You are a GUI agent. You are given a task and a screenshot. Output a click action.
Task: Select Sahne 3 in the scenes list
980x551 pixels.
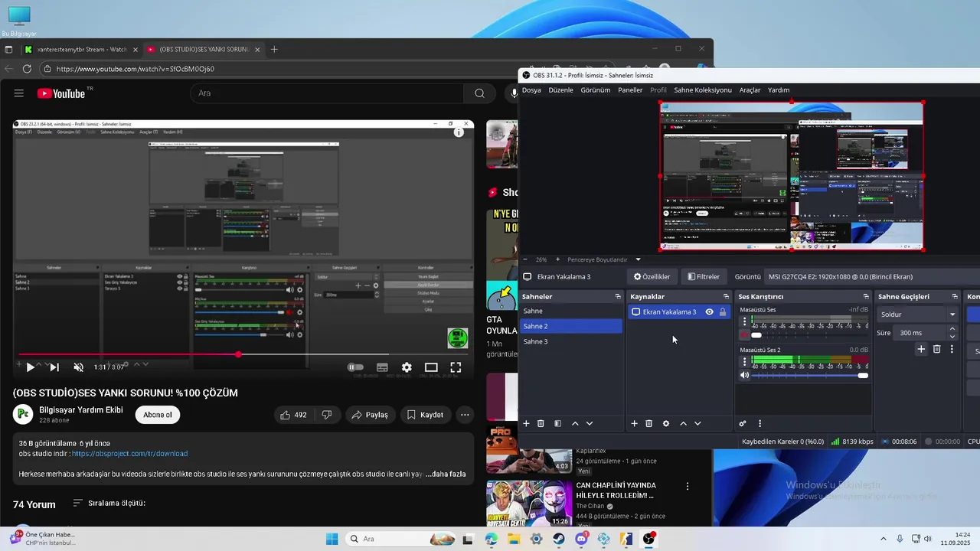571,342
